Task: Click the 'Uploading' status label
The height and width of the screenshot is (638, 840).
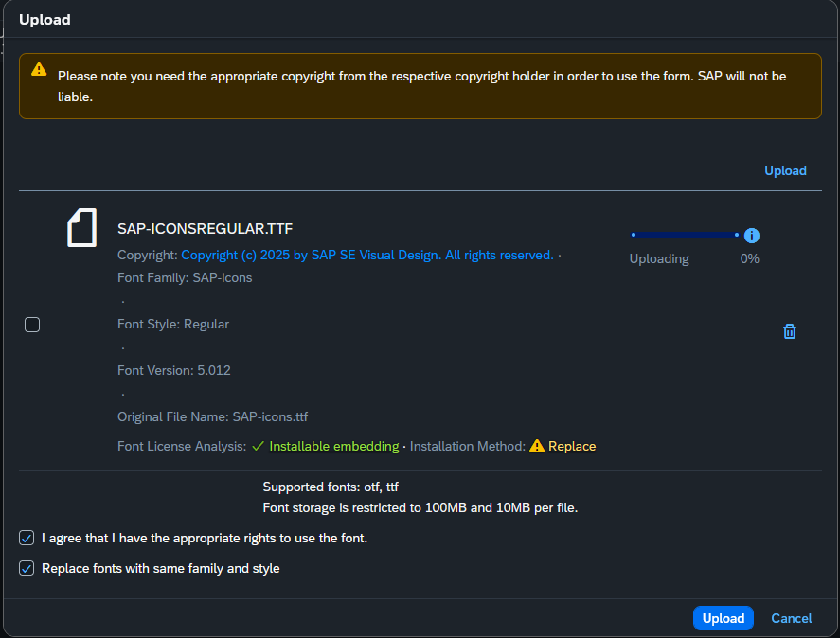Action: click(659, 258)
